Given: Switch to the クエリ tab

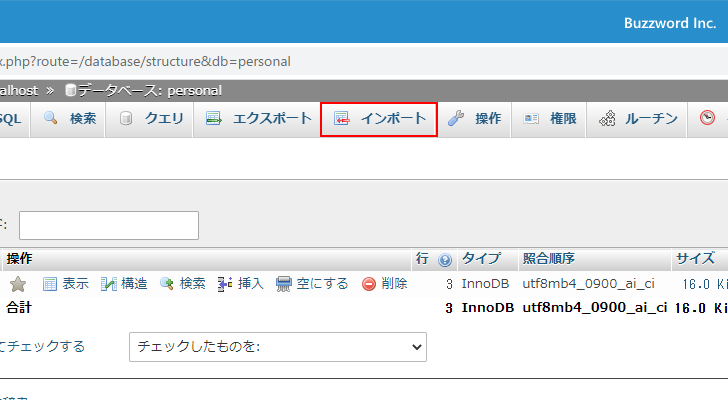Looking at the screenshot, I should pyautogui.click(x=151, y=119).
